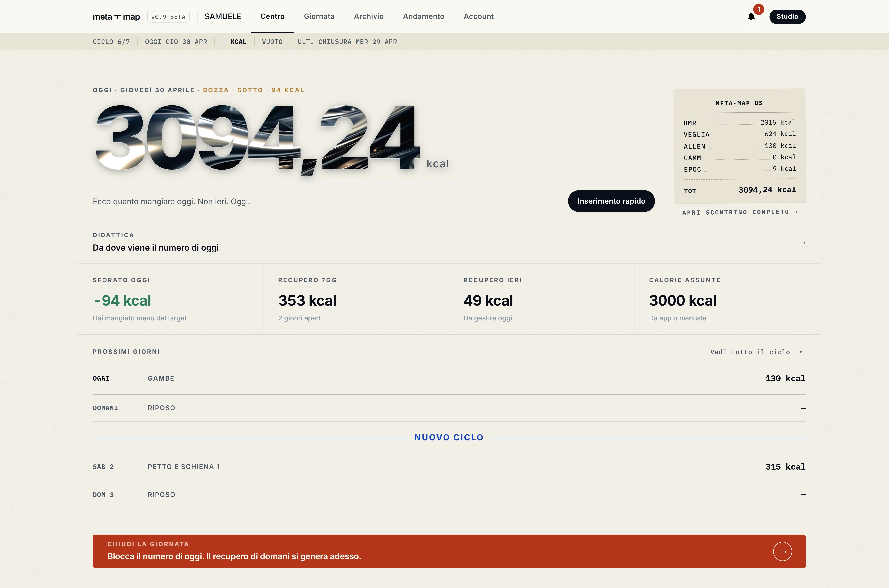Click OGGI GIO 30 APR in status bar
Screen dimensions: 889x588
click(176, 42)
